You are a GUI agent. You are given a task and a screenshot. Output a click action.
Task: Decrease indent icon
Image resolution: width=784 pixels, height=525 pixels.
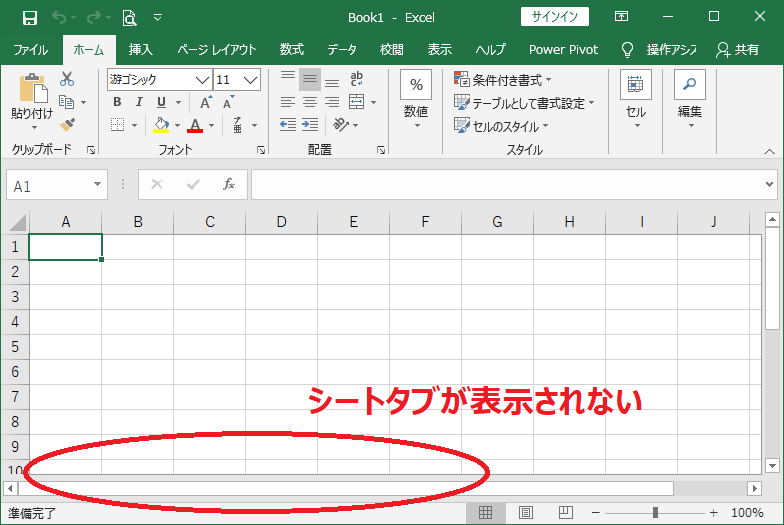click(288, 125)
